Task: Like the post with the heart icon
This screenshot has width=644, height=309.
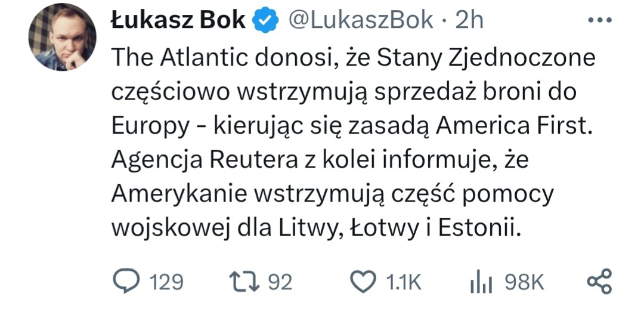Action: tap(363, 282)
